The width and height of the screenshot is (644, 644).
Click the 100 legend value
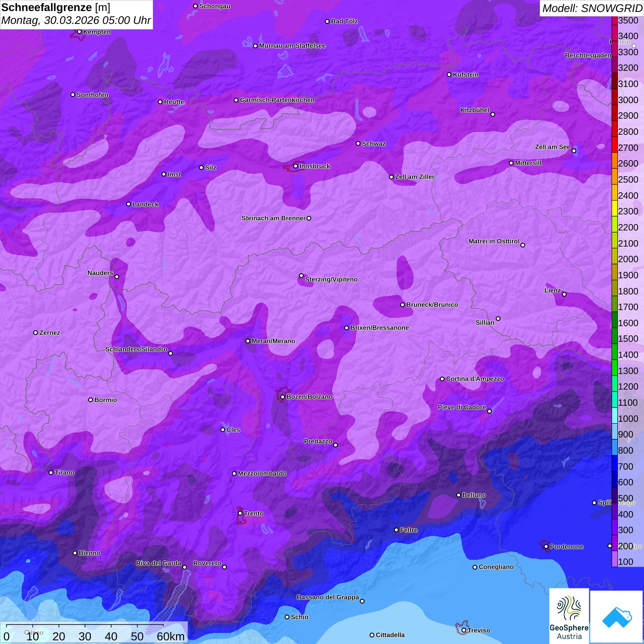[x=626, y=562]
